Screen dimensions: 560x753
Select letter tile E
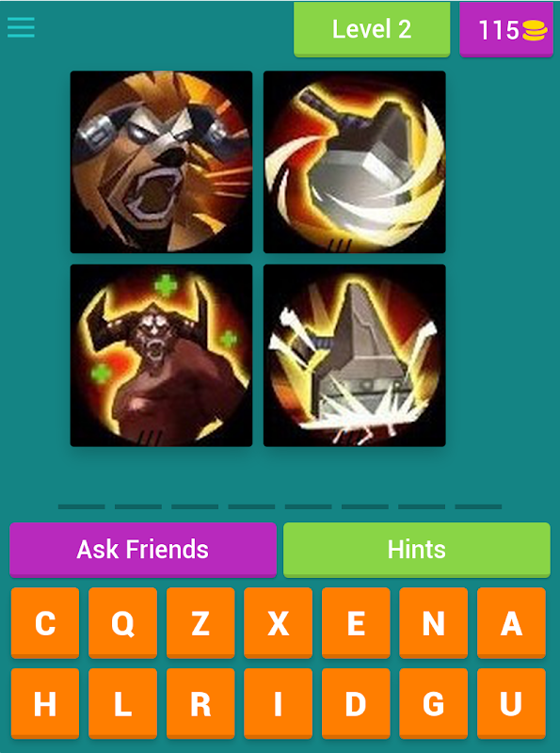(356, 623)
